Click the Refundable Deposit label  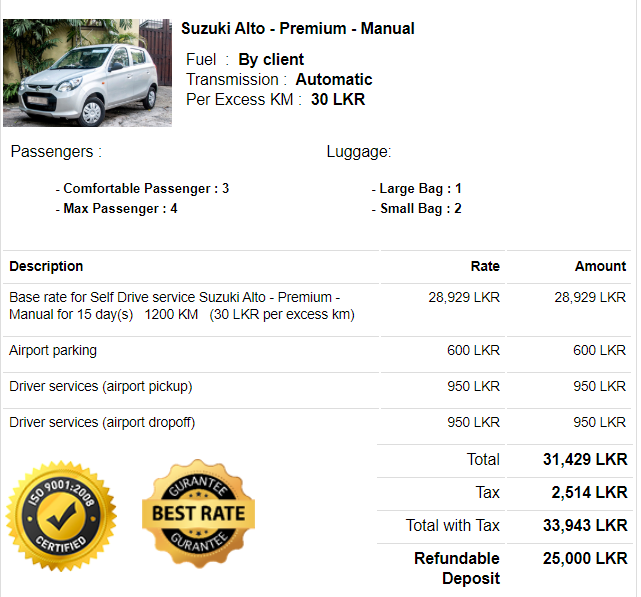coord(457,568)
